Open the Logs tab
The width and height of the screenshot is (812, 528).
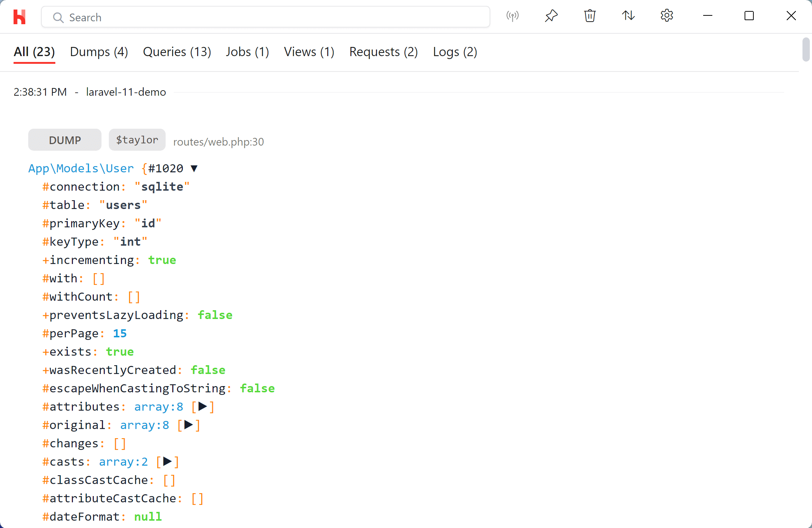tap(455, 52)
